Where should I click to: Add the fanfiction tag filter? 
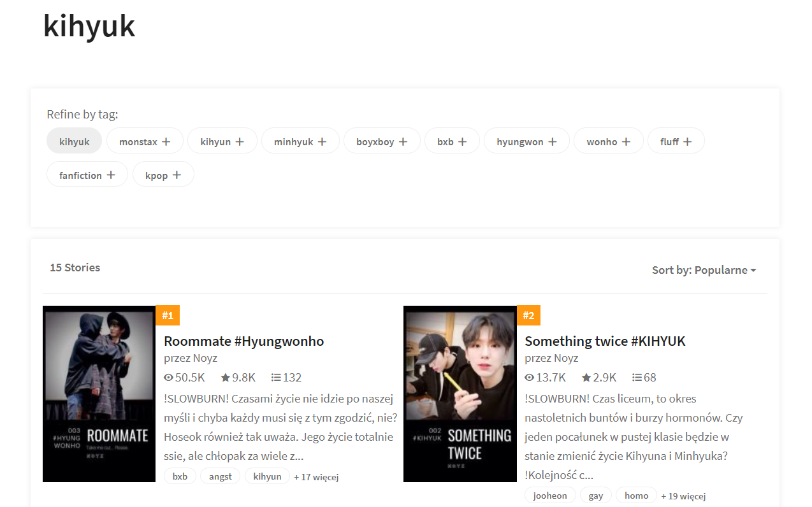(x=87, y=175)
